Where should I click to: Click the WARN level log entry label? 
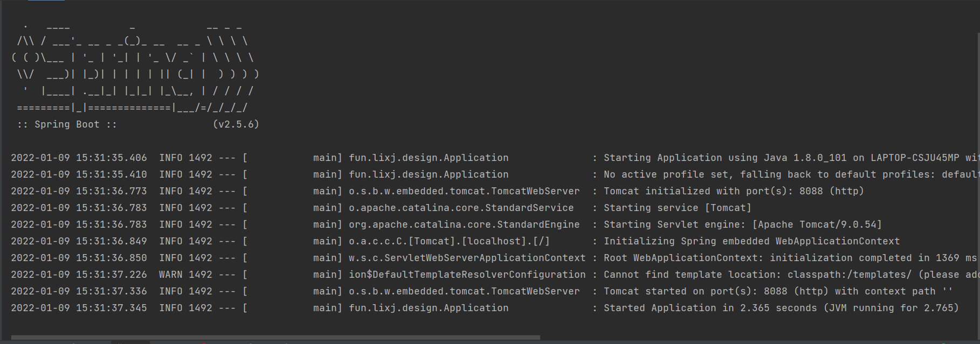170,275
